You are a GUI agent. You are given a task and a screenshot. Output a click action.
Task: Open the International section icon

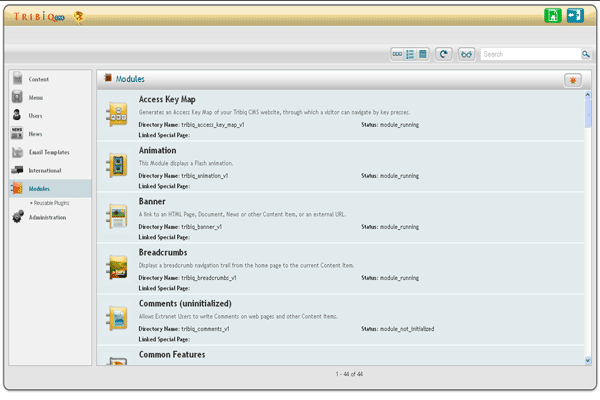click(18, 170)
